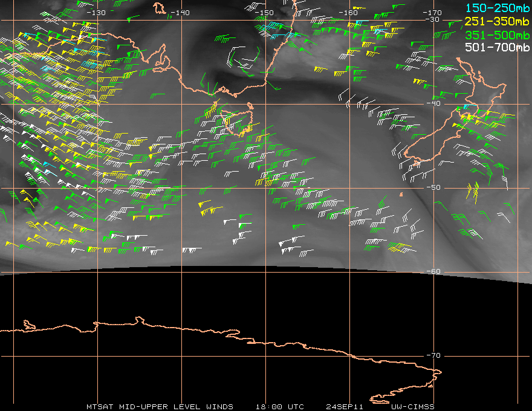Click the green 351-500mb legend entry
Screen dimensions: 532x411
[x=497, y=34]
